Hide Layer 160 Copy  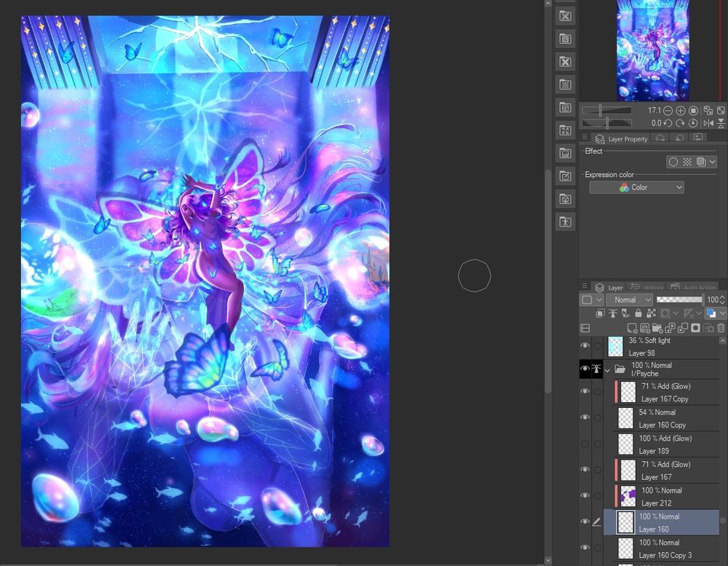585,418
